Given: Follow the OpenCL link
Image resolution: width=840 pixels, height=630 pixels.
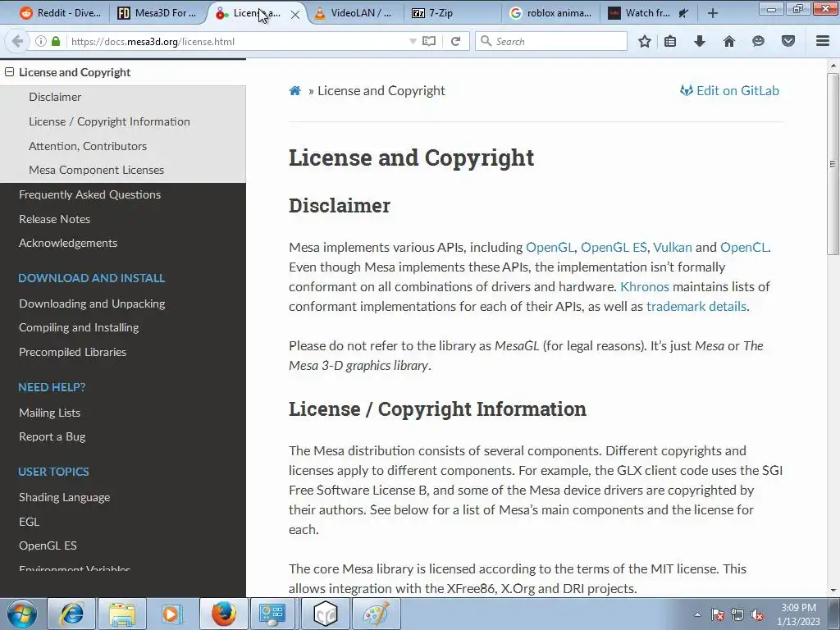Looking at the screenshot, I should pos(745,247).
